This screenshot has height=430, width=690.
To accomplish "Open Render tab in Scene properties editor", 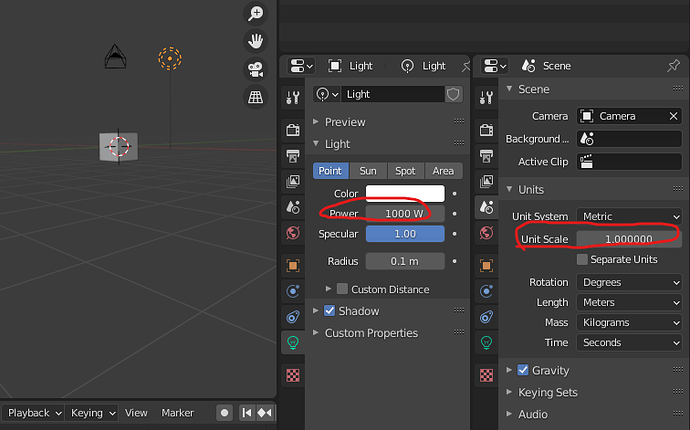I will (486, 130).
